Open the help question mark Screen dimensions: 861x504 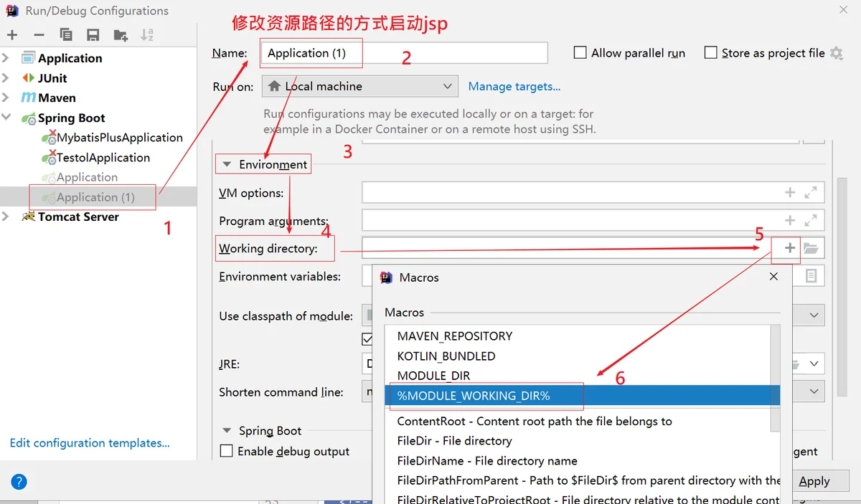(x=19, y=482)
